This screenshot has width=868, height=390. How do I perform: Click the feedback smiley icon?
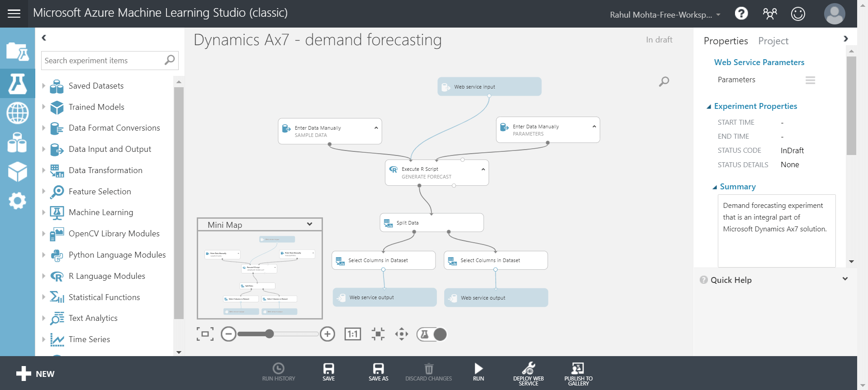pyautogui.click(x=798, y=14)
